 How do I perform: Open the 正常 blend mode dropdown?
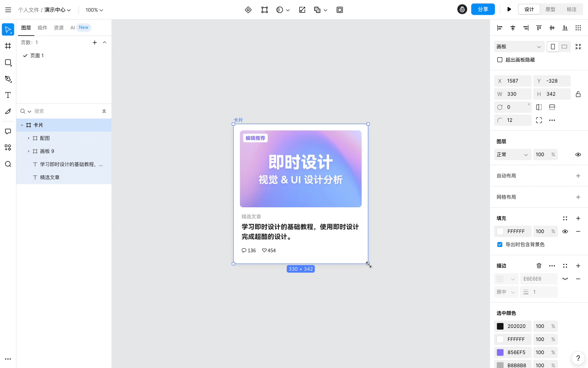(512, 155)
